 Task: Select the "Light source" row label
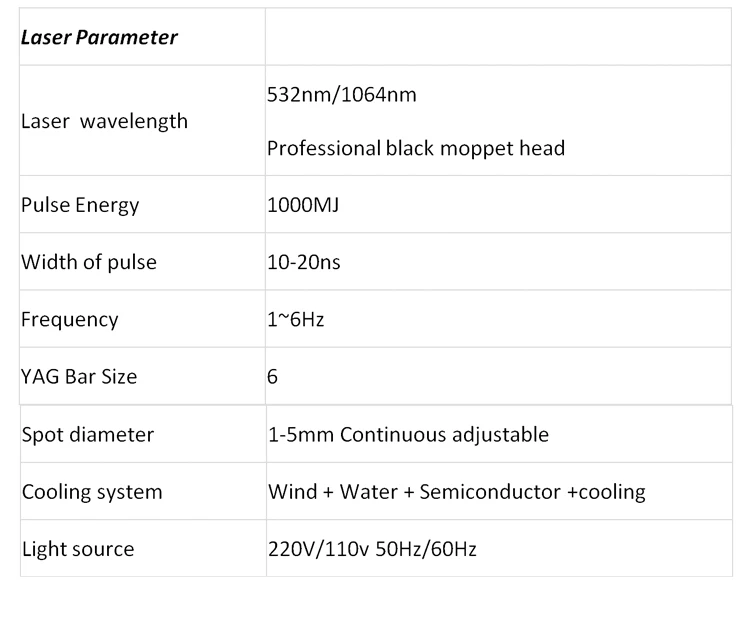tap(78, 549)
